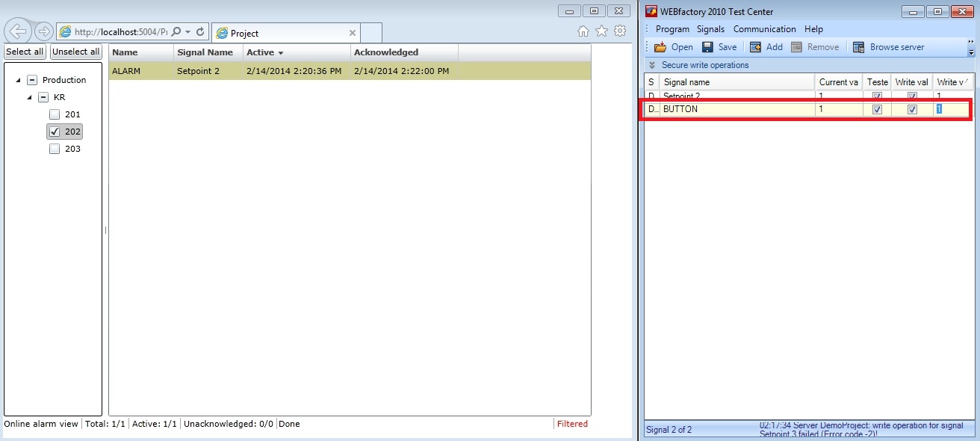Open the browser Home icon
Image resolution: width=980 pixels, height=441 pixels.
[x=584, y=31]
